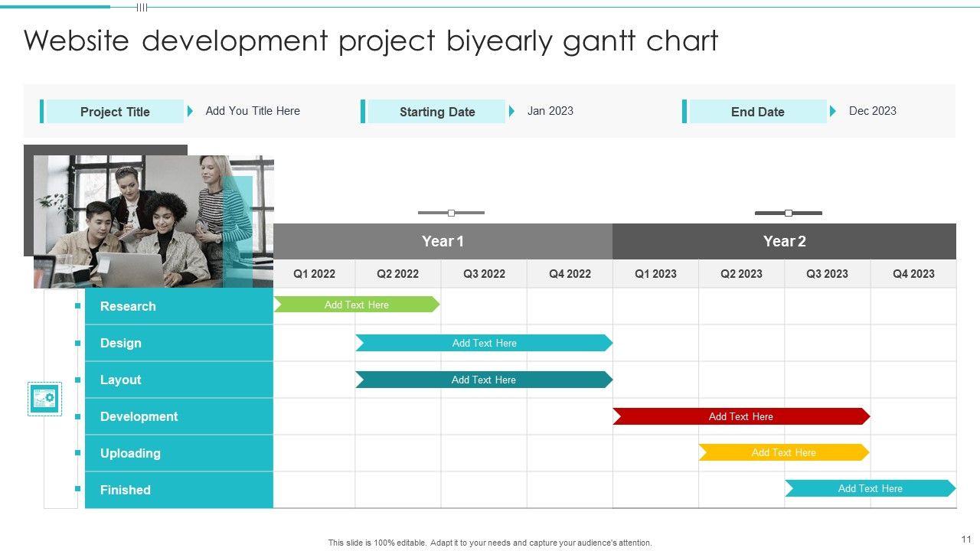The width and height of the screenshot is (980, 551).
Task: Select the dark teal Layout gantt bar
Action: click(484, 380)
